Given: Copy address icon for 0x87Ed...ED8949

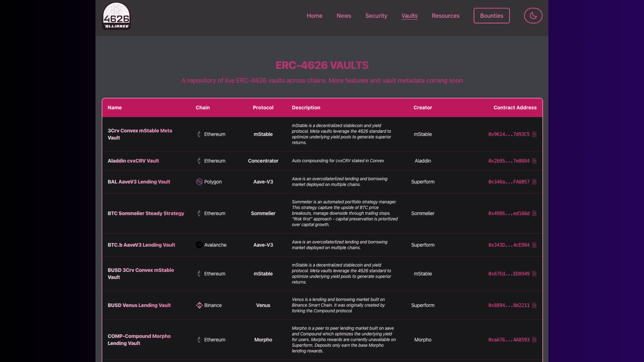Looking at the screenshot, I should click(534, 274).
